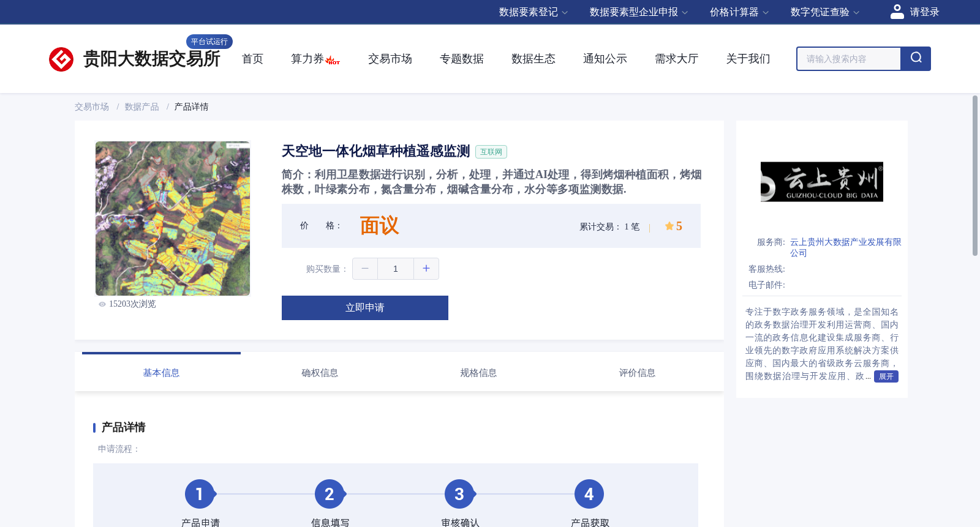Open the 数字凭证查验 dropdown menu
This screenshot has width=980, height=527.
(825, 12)
